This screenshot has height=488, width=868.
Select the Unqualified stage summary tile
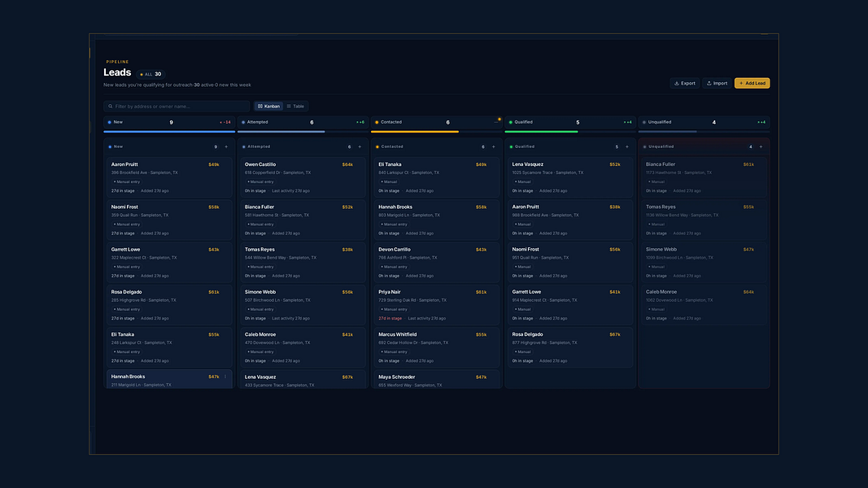[x=704, y=122]
